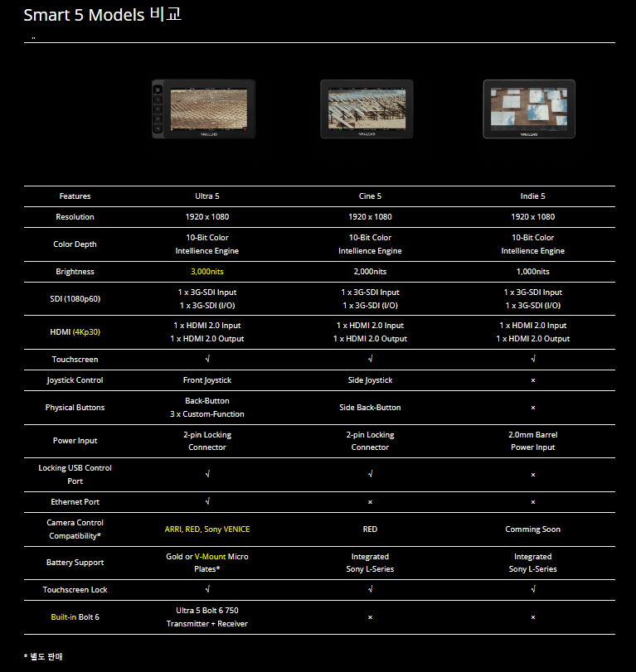Click Touchscreen checkmark under Indie 5

click(533, 359)
